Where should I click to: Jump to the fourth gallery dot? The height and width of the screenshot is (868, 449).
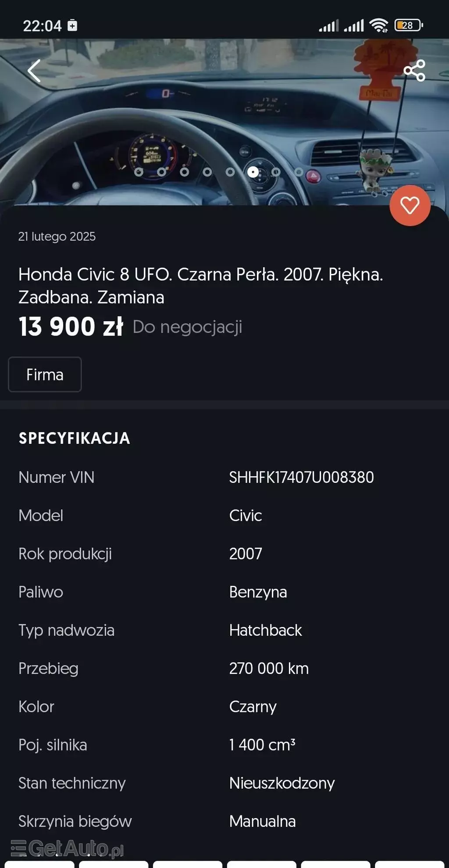[207, 172]
